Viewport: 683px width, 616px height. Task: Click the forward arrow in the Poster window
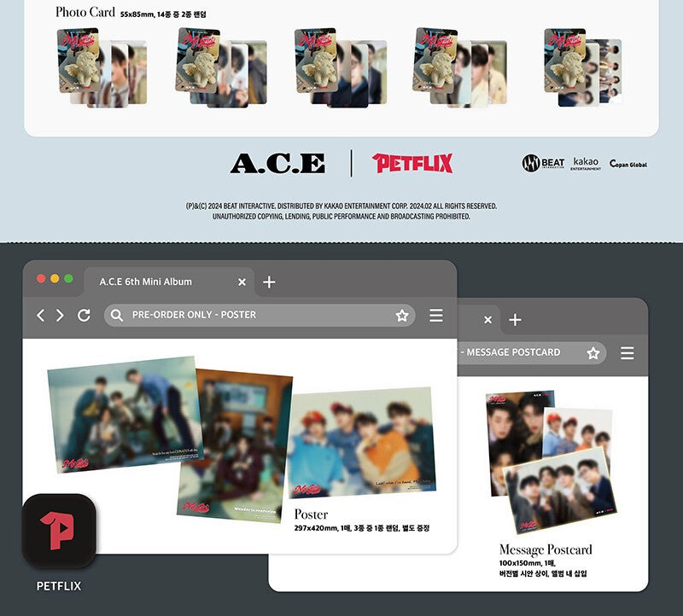(60, 315)
